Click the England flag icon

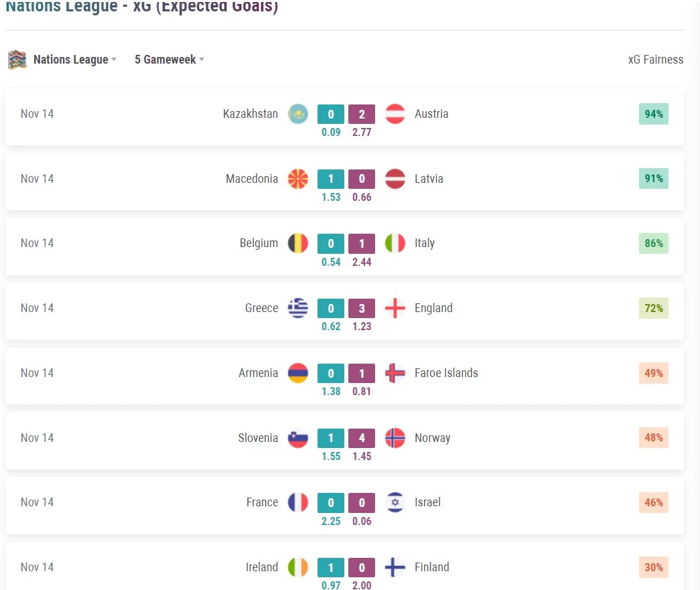tap(395, 308)
